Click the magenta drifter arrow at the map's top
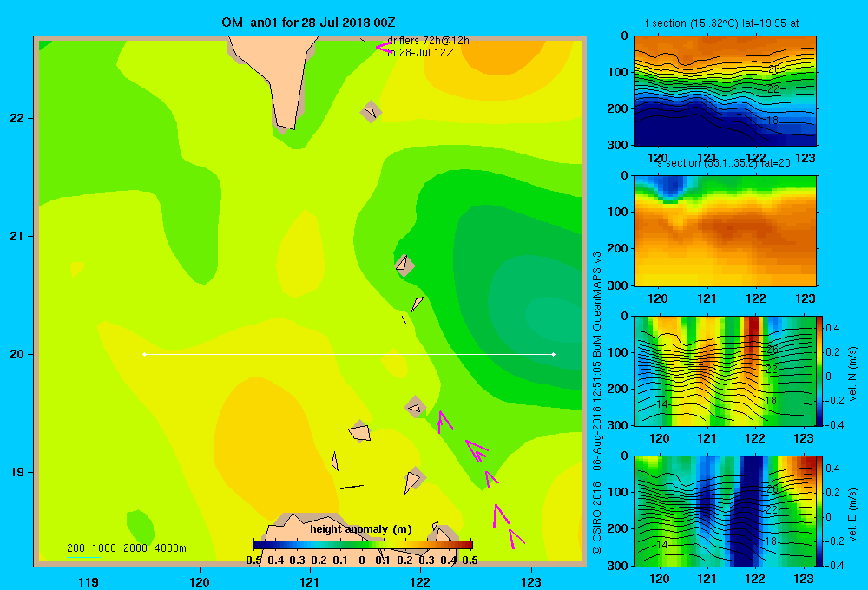868x590 pixels. [x=383, y=47]
